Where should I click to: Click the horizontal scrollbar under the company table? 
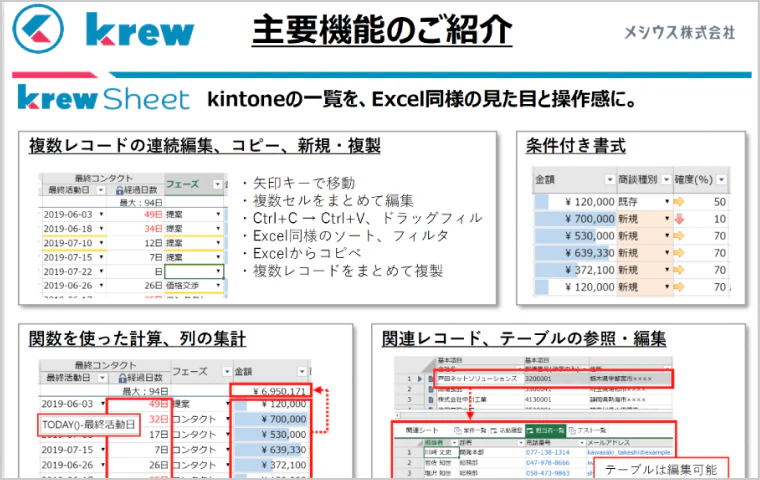coord(533,415)
